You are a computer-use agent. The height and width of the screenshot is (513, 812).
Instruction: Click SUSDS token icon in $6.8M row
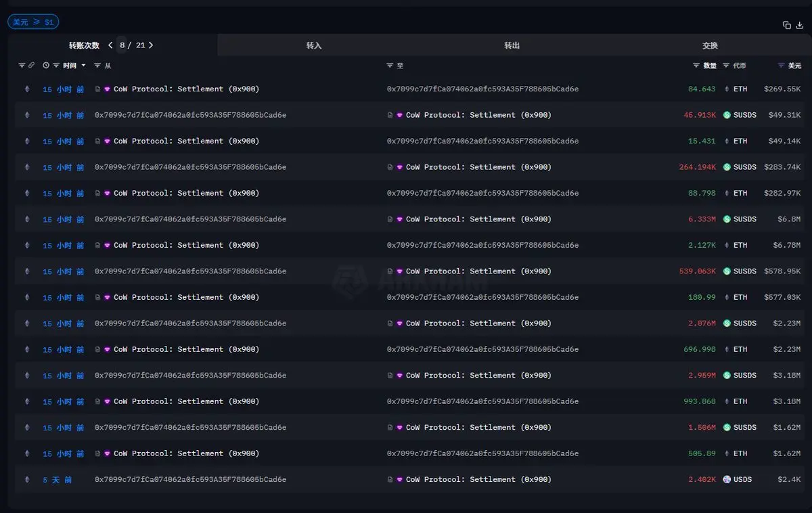(727, 219)
